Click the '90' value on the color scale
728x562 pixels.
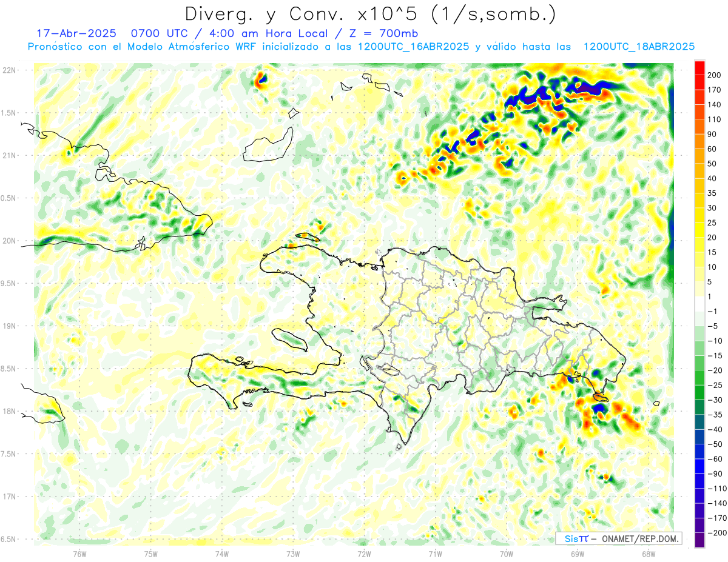tap(713, 135)
